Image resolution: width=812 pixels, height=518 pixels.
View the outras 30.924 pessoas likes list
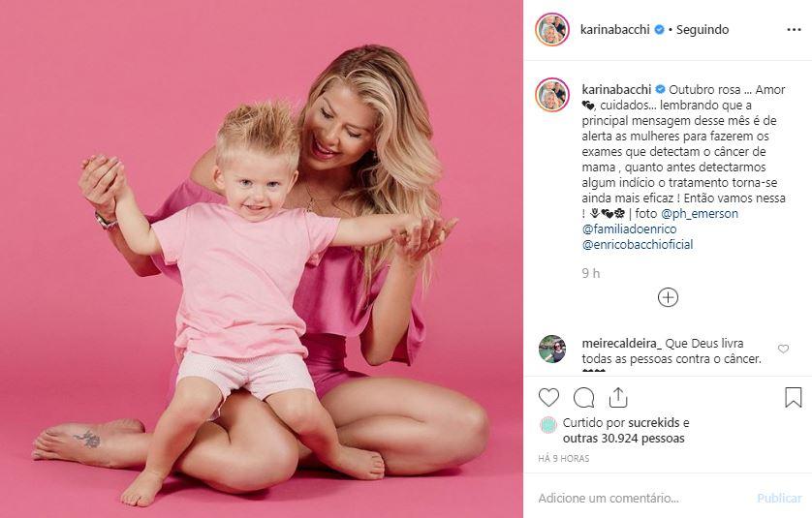coord(623,439)
